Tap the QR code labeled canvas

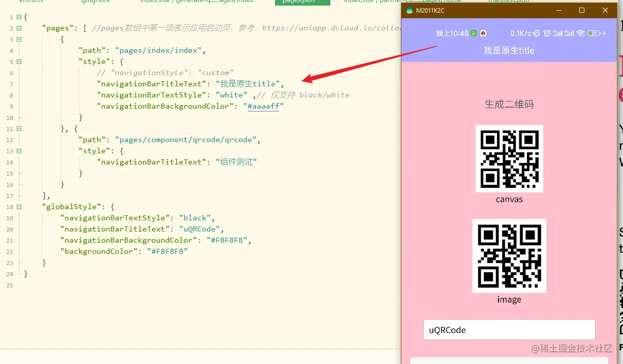pos(509,158)
